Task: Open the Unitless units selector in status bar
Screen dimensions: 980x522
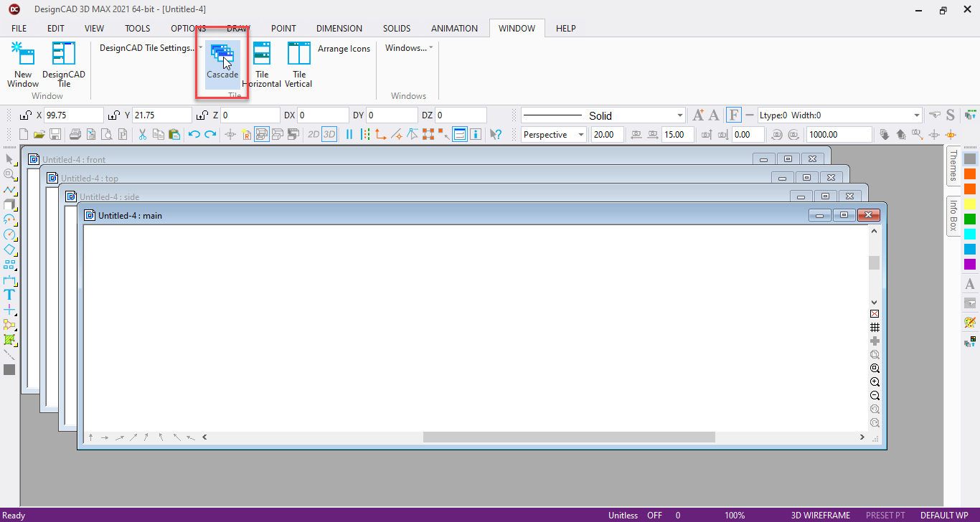Action: click(x=623, y=516)
